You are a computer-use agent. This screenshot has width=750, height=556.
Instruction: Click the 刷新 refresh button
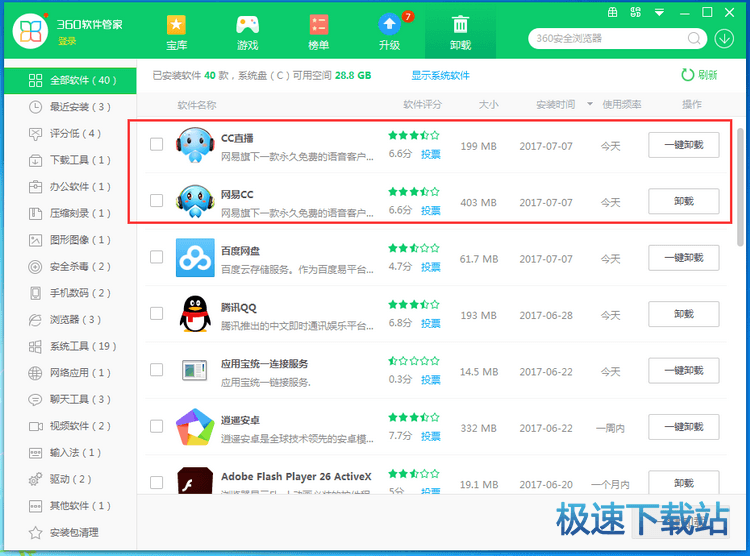pos(699,75)
